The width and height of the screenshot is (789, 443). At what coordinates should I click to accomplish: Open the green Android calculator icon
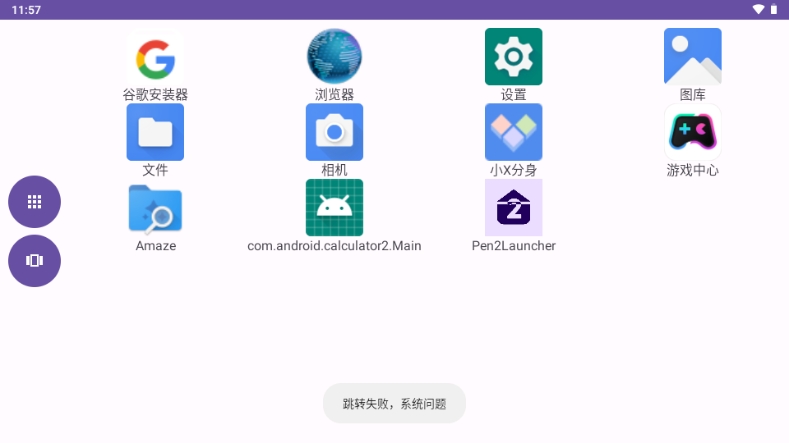tap(334, 208)
